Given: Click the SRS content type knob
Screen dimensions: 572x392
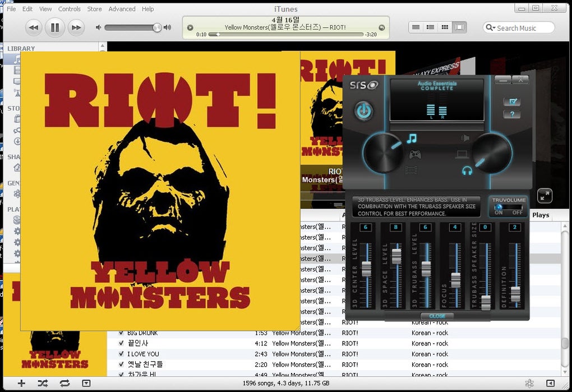Looking at the screenshot, I should pos(382,153).
